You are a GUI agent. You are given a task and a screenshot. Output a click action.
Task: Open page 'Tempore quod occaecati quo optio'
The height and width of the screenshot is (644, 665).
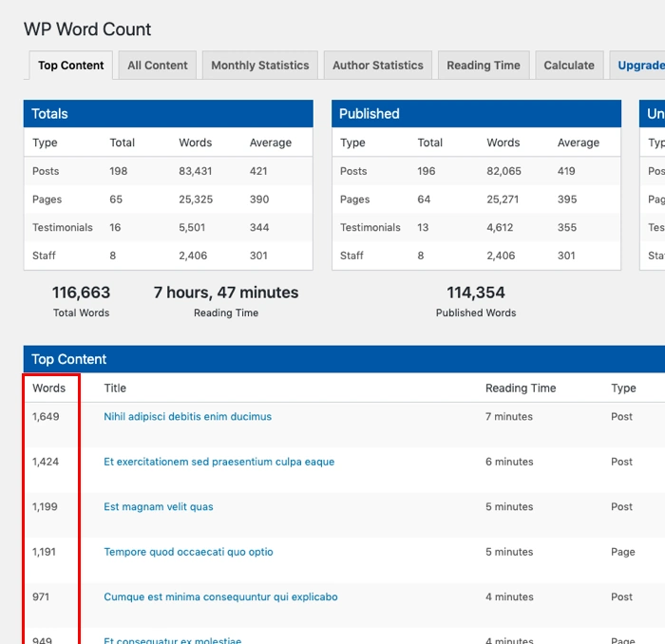coord(188,552)
